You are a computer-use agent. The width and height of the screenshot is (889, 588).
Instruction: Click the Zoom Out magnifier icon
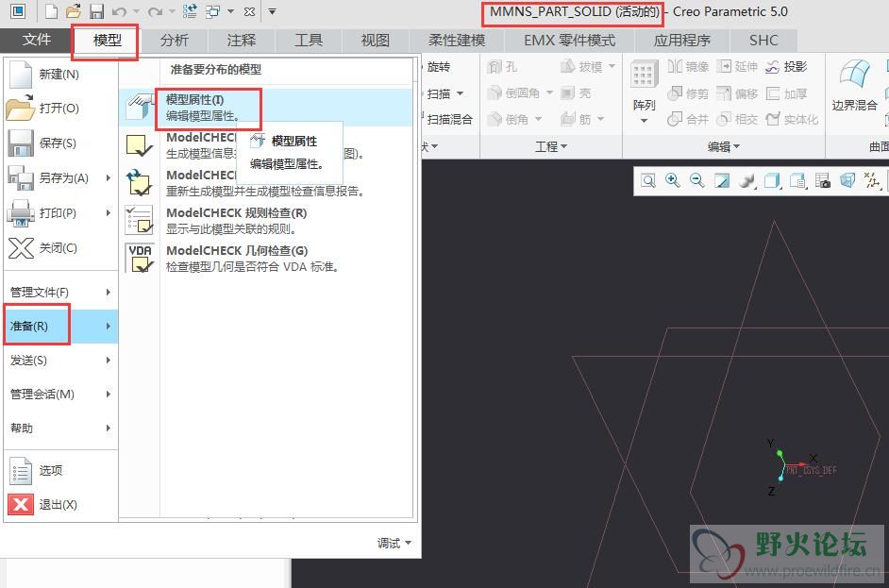pyautogui.click(x=696, y=180)
